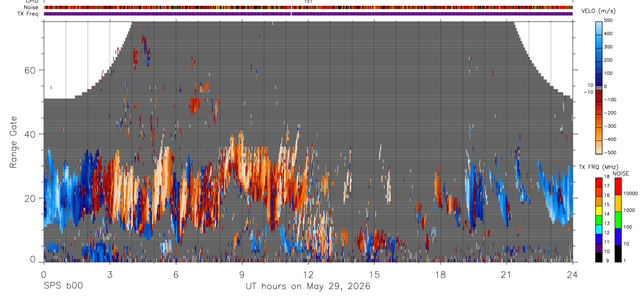The height and width of the screenshot is (297, 644).
Task: Click the 200 label on velocity scale
Action: tap(608, 60)
